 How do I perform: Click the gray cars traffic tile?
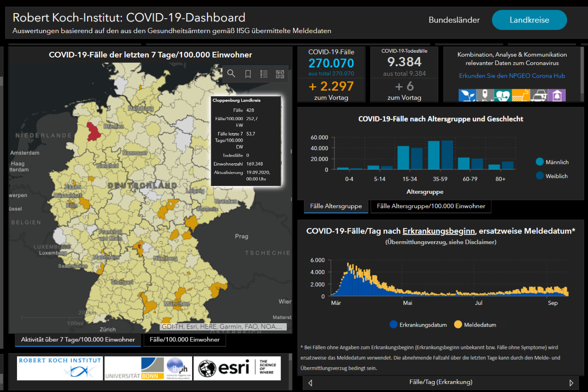pos(539,95)
